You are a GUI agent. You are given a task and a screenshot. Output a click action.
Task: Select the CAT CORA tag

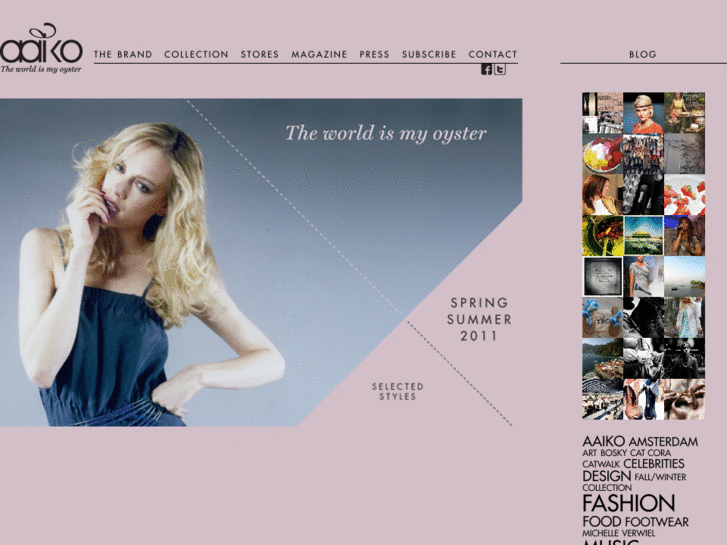651,453
